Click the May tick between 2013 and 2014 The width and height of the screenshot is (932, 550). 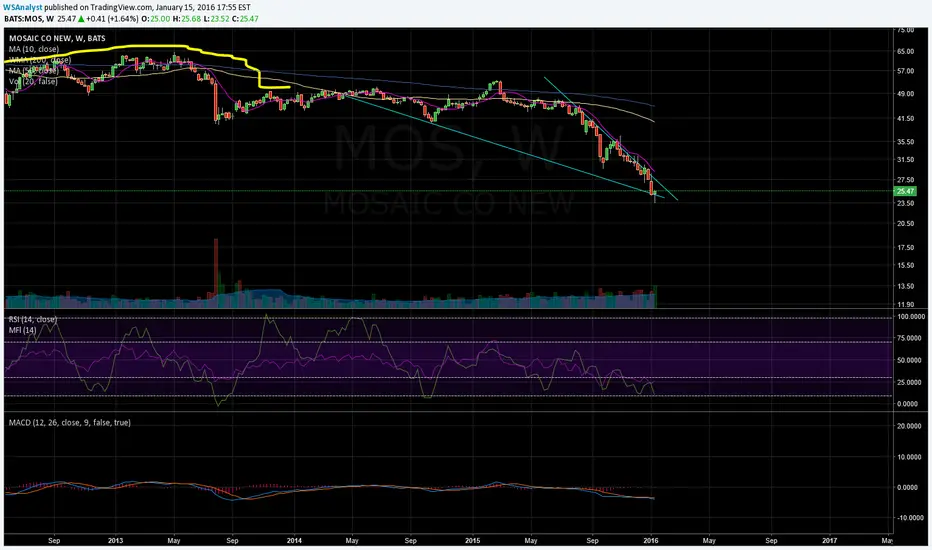(174, 540)
